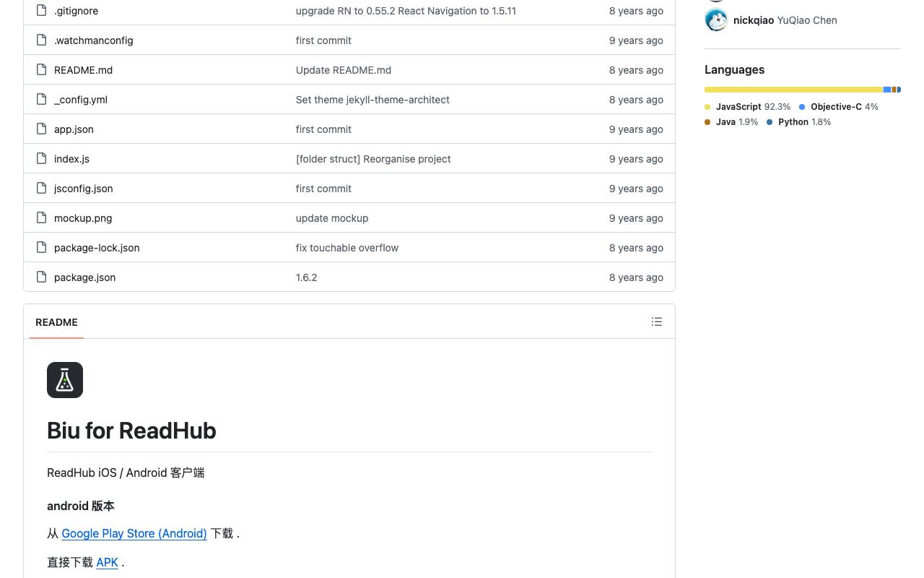Click the Biu flask app logo
The image size is (924, 578).
click(65, 380)
